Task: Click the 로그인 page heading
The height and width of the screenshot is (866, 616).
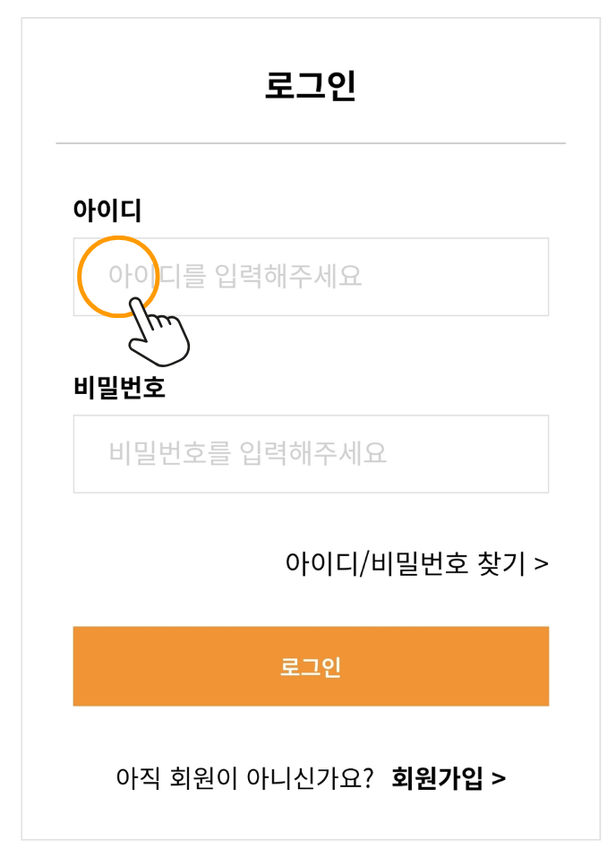Action: [310, 86]
